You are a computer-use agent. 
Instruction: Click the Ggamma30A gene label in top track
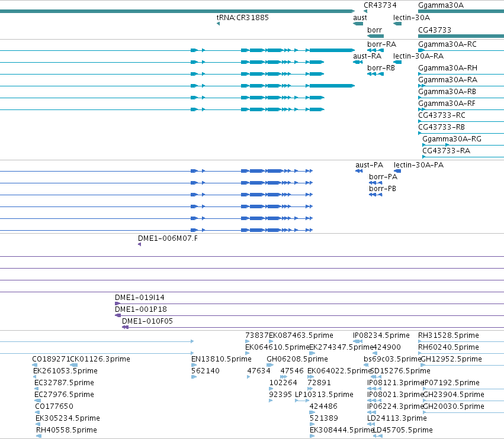click(x=441, y=5)
